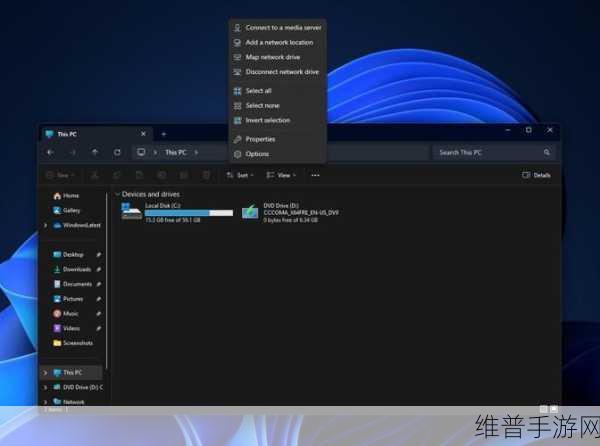Image resolution: width=600 pixels, height=446 pixels.
Task: Select the DVD Drive (D:) icon
Action: pyautogui.click(x=250, y=212)
